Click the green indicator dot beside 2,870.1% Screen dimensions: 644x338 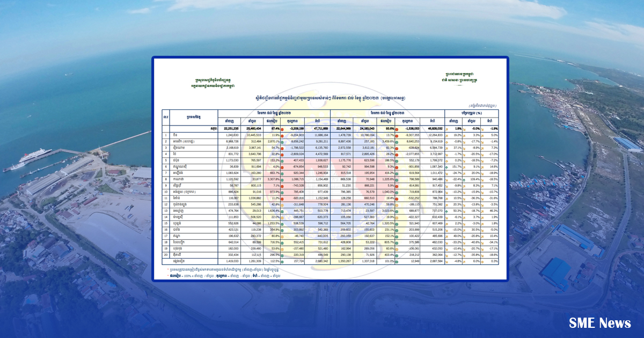[x=282, y=142]
